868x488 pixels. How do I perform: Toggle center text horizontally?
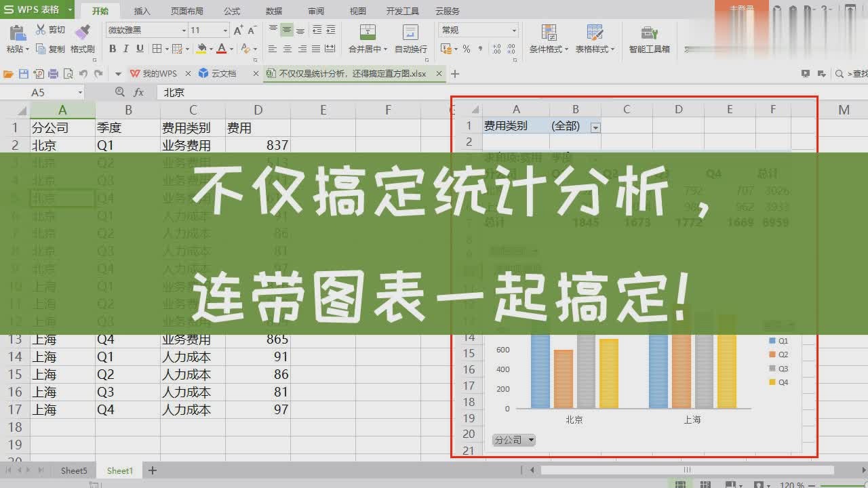tap(287, 49)
